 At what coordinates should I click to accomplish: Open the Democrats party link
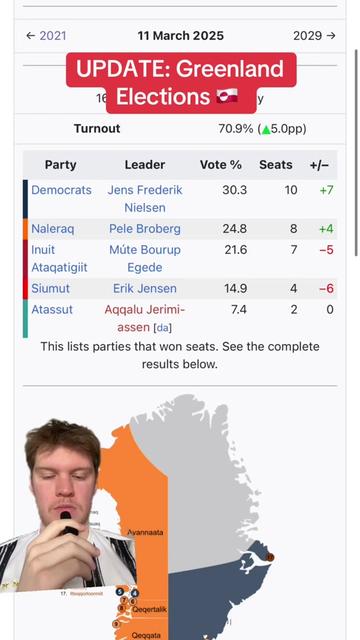tap(61, 190)
